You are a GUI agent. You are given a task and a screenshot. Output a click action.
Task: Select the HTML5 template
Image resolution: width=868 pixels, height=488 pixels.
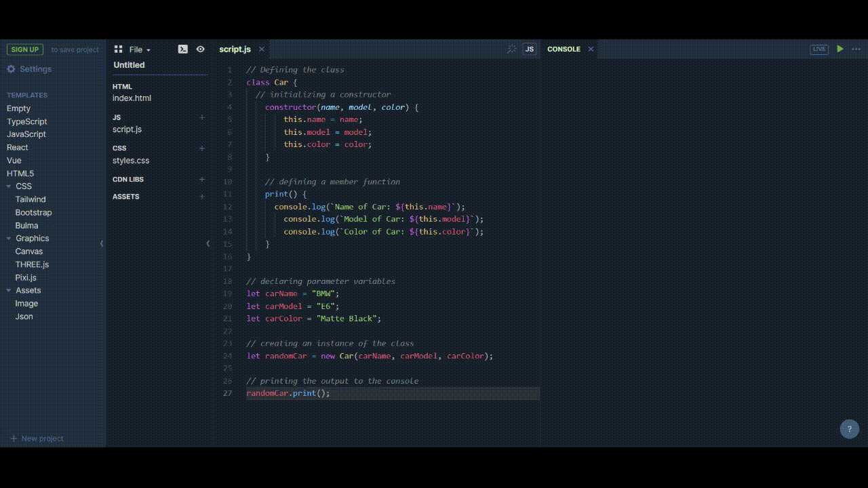[20, 174]
